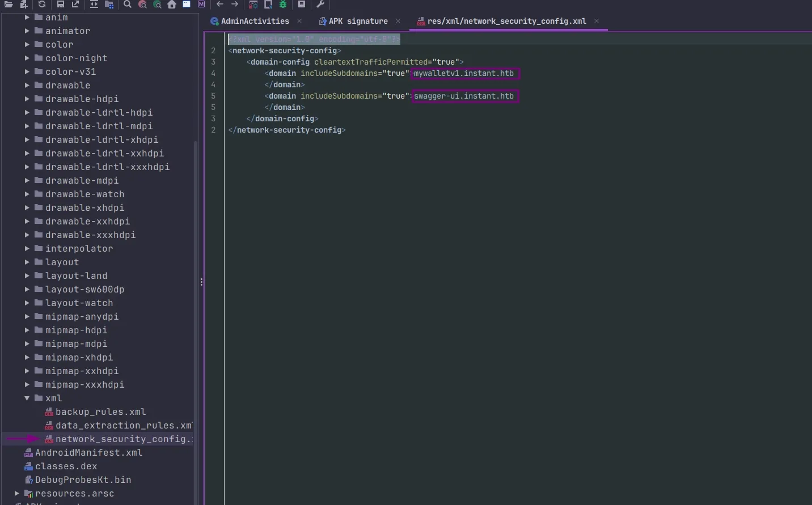Navigate forward with right arrow
Viewport: 812px width, 505px height.
235,4
